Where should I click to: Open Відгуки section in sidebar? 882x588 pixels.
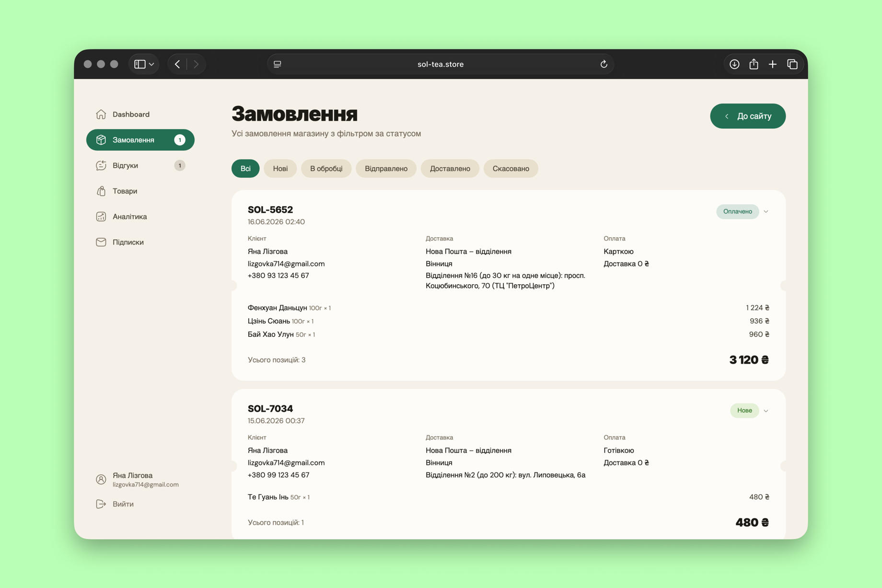tap(140, 165)
